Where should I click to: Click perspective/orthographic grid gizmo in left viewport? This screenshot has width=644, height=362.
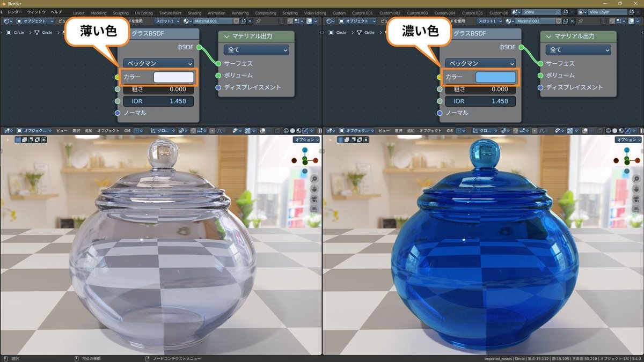coord(314,209)
